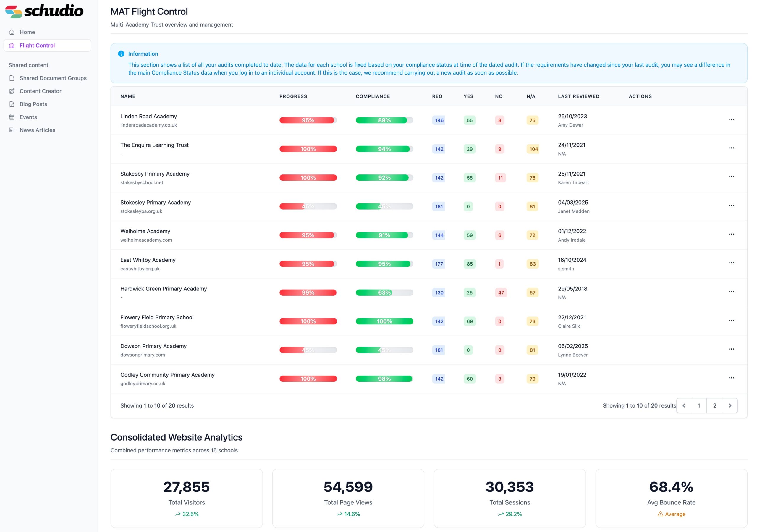This screenshot has height=532, width=757.
Task: Expand the actions ellipsis for Godley Community Primary
Action: (x=731, y=378)
